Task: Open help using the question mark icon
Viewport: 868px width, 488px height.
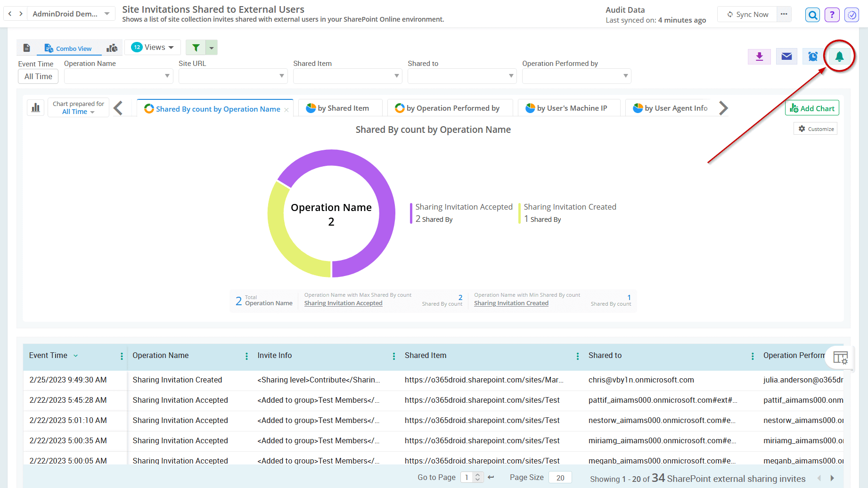Action: pos(832,15)
